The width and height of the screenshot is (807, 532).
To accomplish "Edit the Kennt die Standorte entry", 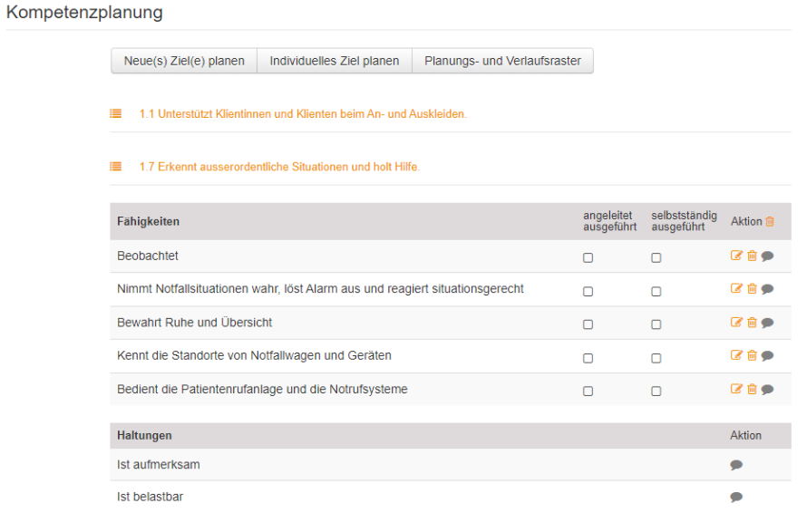I will (x=736, y=356).
